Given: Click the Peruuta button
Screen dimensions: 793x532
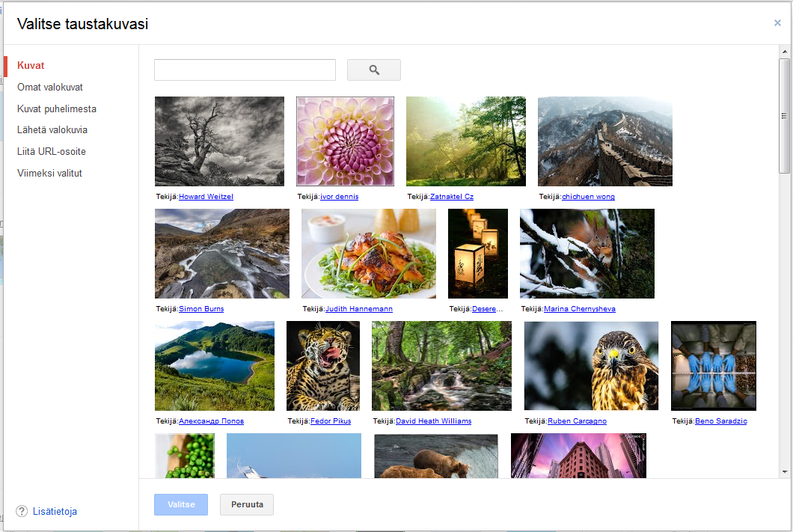Looking at the screenshot, I should pyautogui.click(x=247, y=504).
